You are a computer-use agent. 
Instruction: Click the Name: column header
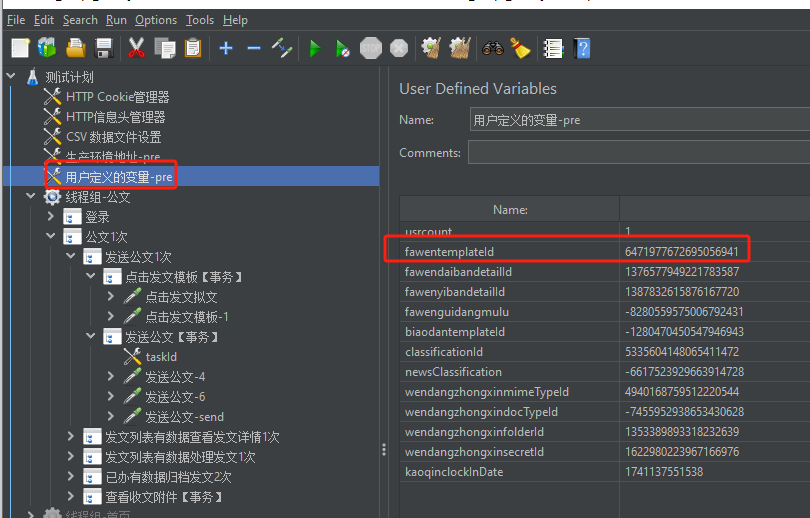pyautogui.click(x=510, y=210)
